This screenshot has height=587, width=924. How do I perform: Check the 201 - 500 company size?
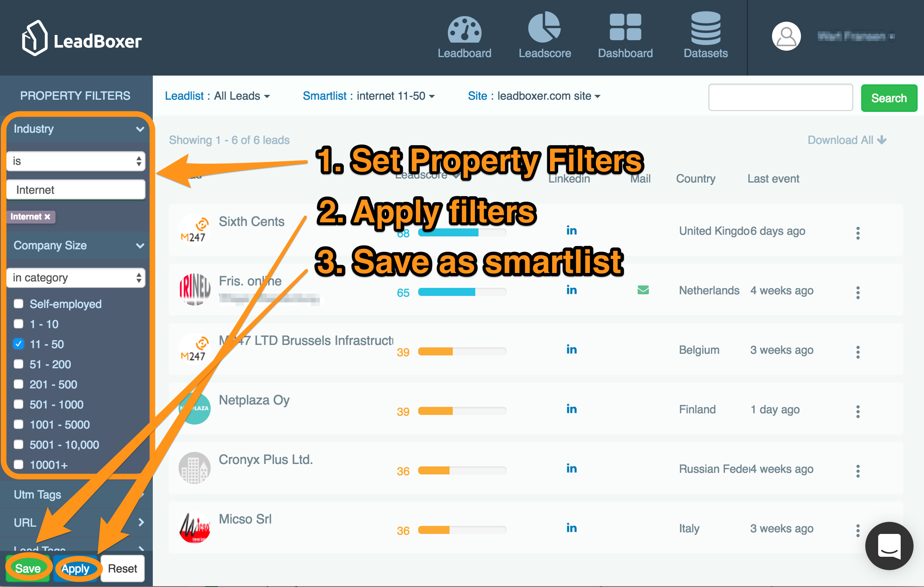[18, 384]
